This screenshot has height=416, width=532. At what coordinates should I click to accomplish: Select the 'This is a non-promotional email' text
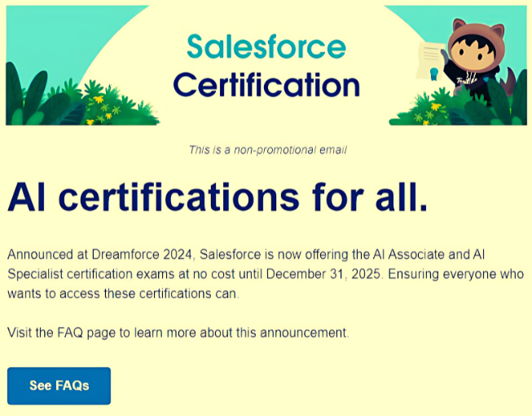click(268, 150)
